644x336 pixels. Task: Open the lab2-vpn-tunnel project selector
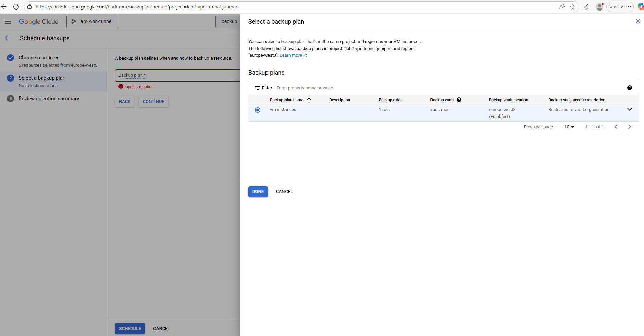(92, 22)
